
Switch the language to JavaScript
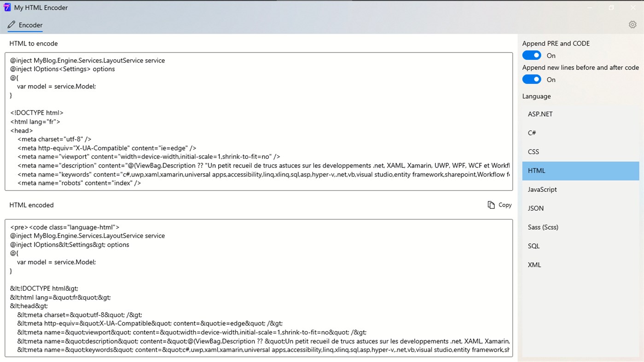580,189
